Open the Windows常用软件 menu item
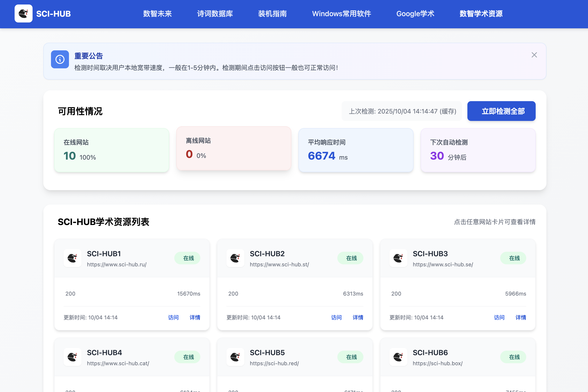 (341, 14)
